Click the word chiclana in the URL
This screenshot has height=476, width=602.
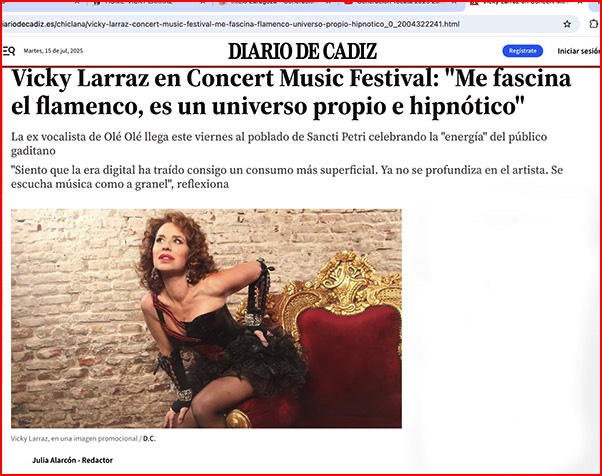pyautogui.click(x=71, y=24)
